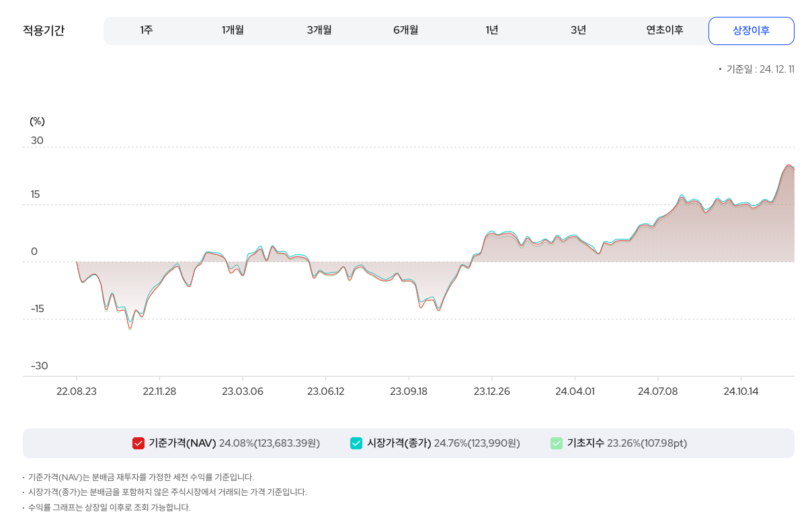Uncheck the 기준가격(NAV) red checkbox
Viewport: 812px width, 520px height.
pyautogui.click(x=138, y=443)
